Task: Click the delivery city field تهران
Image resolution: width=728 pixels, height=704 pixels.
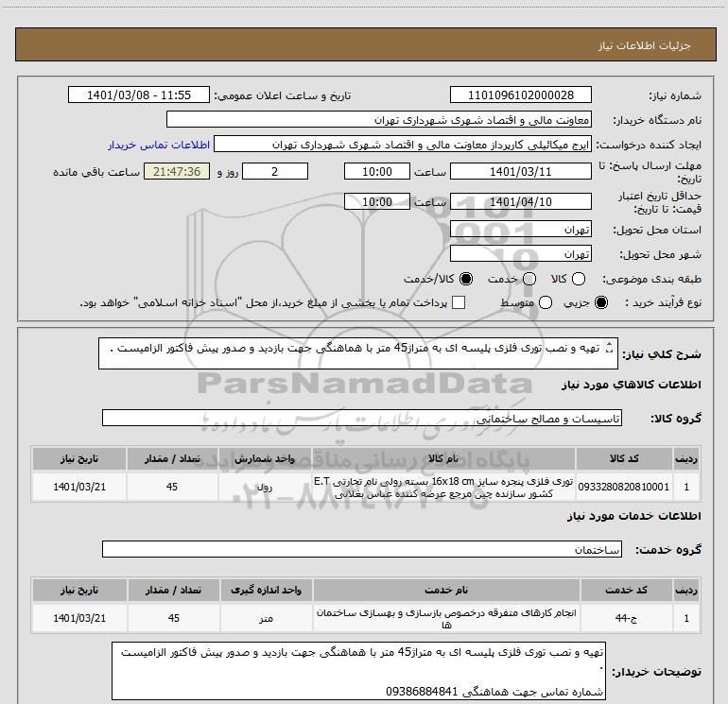Action: (x=520, y=253)
